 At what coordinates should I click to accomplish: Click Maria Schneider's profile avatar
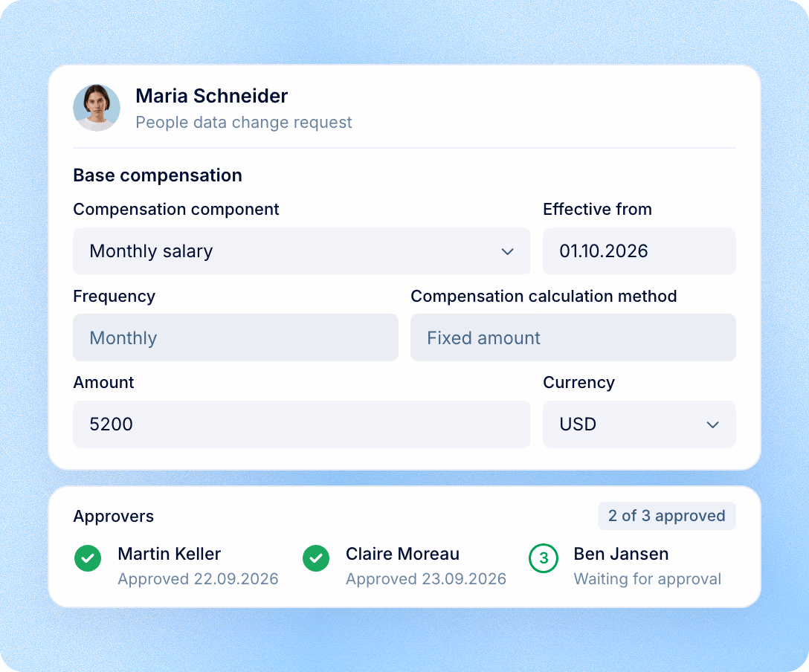97,108
